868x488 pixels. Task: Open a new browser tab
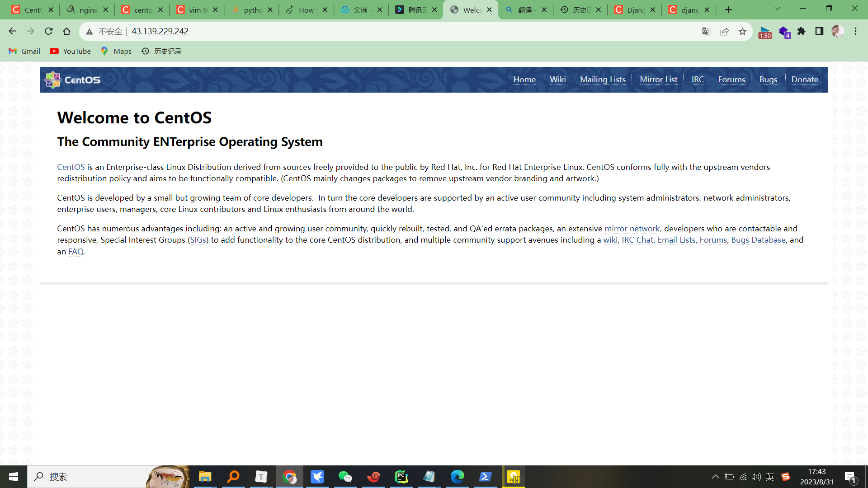pos(728,9)
